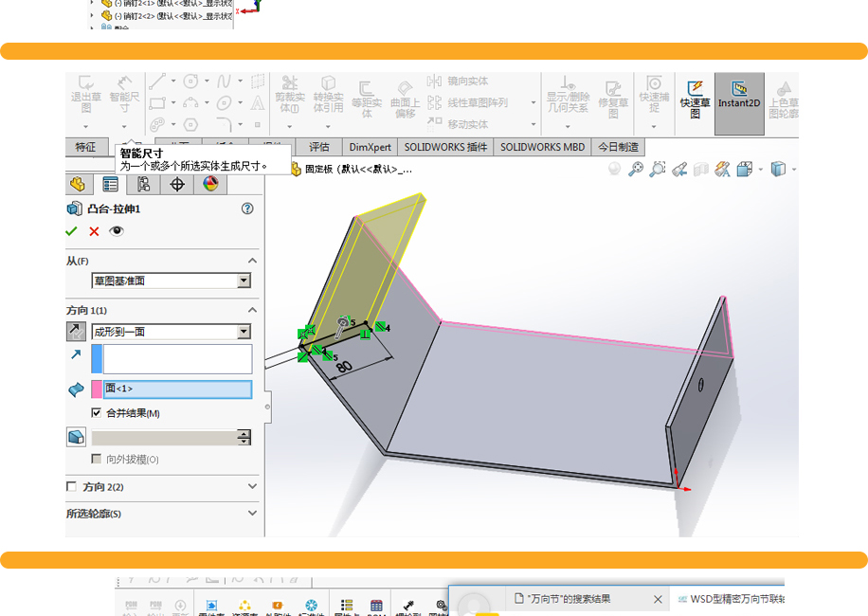Confirm extrude with the green checkmark
This screenshot has width=868, height=616.
[x=71, y=231]
